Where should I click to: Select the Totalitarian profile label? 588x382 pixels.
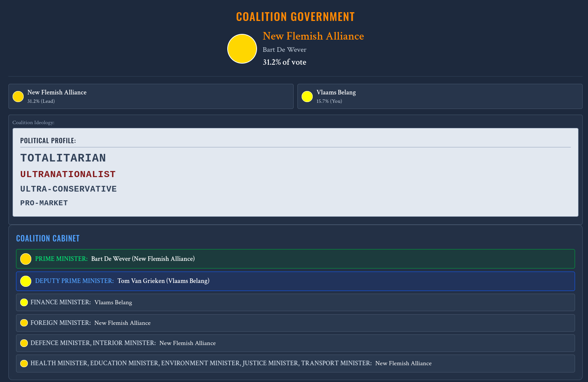tap(63, 157)
